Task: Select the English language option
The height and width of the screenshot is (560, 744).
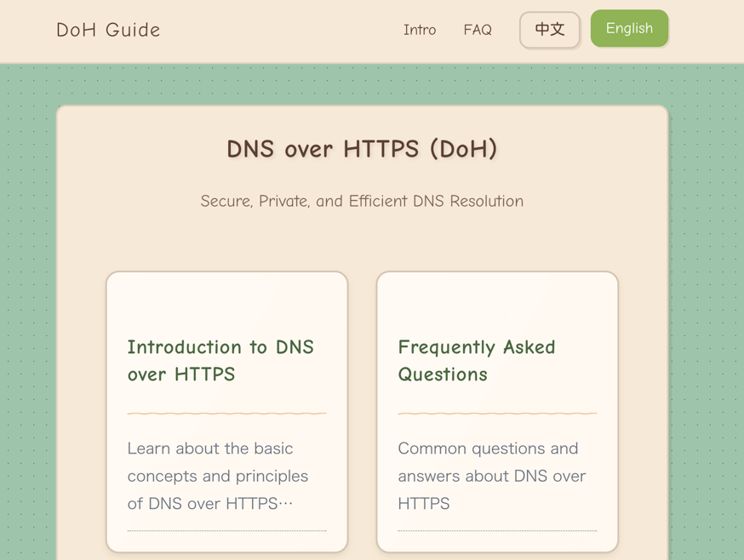Action: (629, 28)
